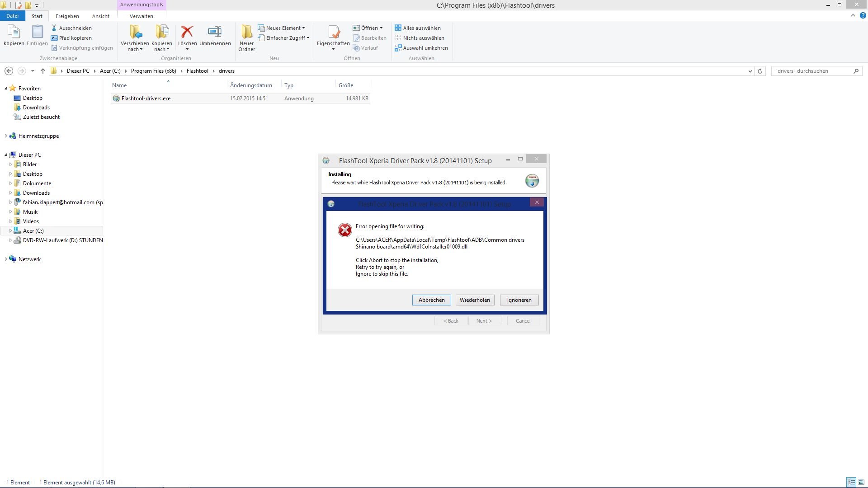Click Auswahl umkehren
The image size is (868, 488).
pyautogui.click(x=421, y=48)
